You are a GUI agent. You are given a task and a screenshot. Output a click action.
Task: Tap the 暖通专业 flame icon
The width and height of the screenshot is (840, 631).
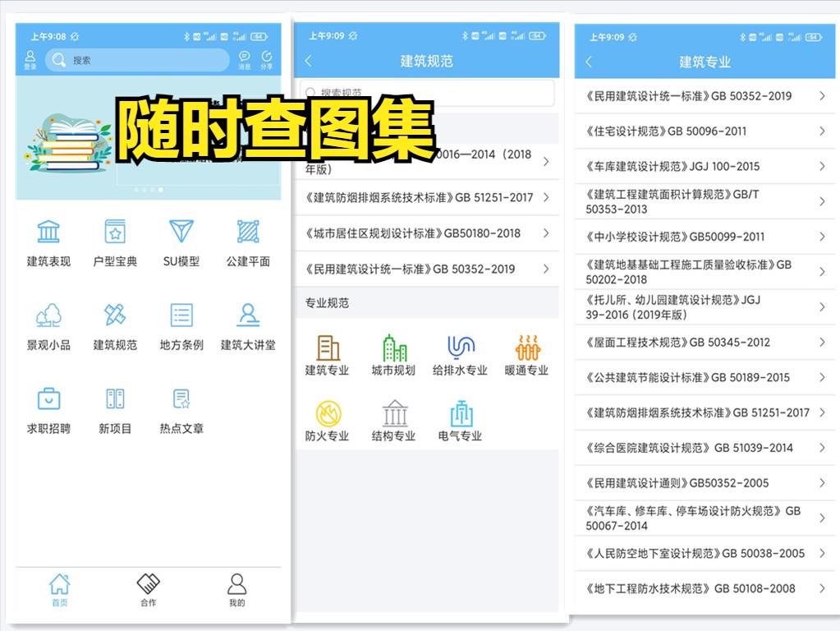pyautogui.click(x=526, y=352)
